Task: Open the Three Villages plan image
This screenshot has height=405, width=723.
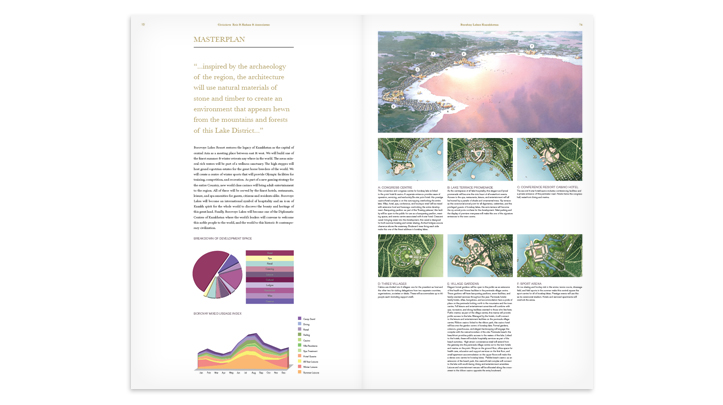Action: pos(410,256)
